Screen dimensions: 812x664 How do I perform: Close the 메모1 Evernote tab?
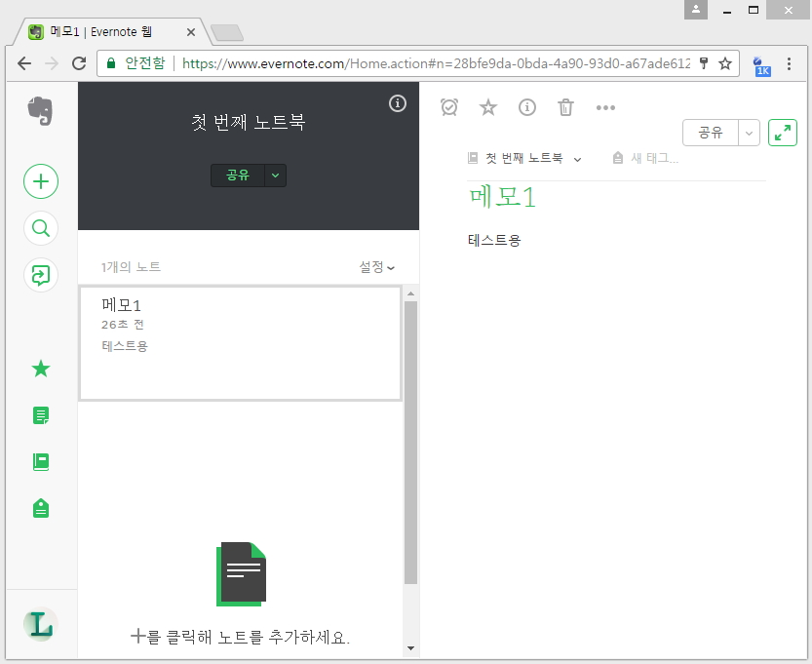(x=191, y=32)
